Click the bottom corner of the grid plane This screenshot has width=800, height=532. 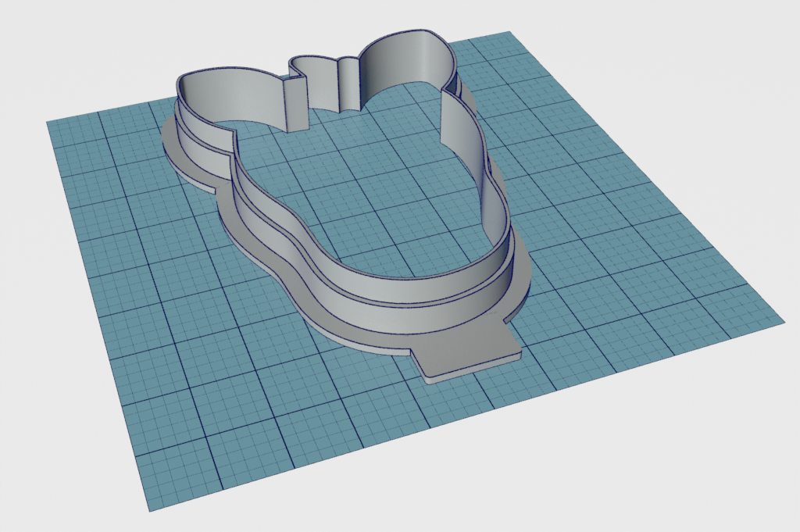tap(150, 509)
